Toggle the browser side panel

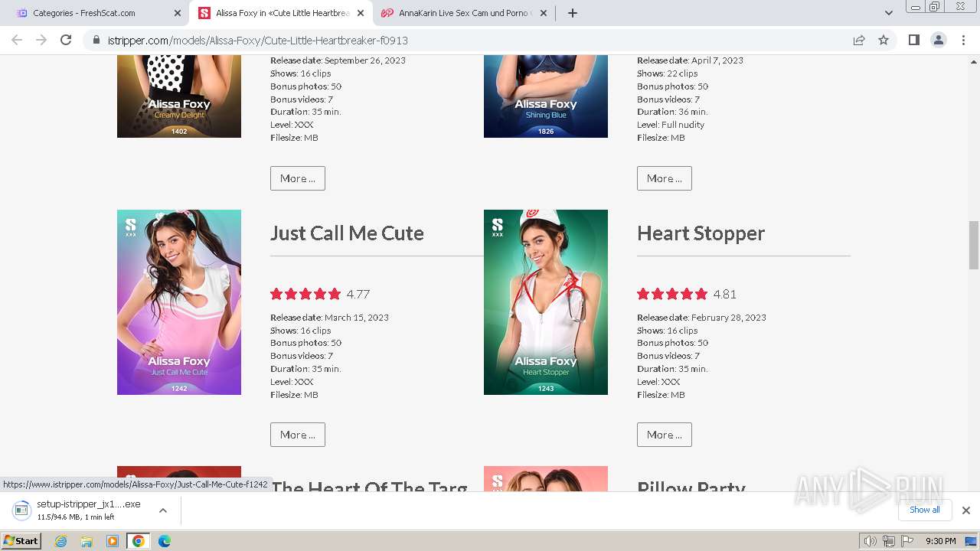pyautogui.click(x=913, y=40)
